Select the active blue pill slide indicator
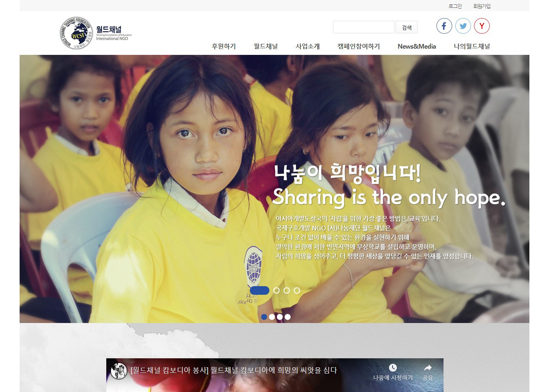The width and height of the screenshot is (549, 392). (259, 290)
